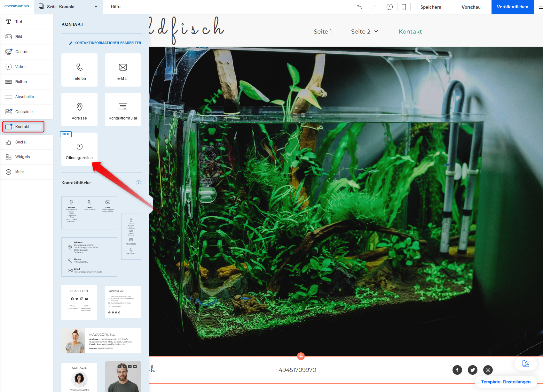Open the design theme icon above Template-Einstellungen
This screenshot has height=392, width=543.
[x=525, y=364]
